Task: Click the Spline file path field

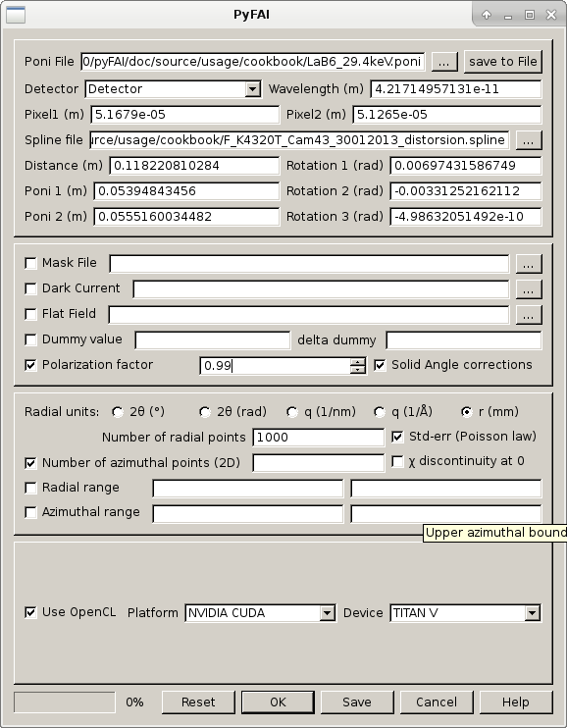Action: [x=299, y=140]
